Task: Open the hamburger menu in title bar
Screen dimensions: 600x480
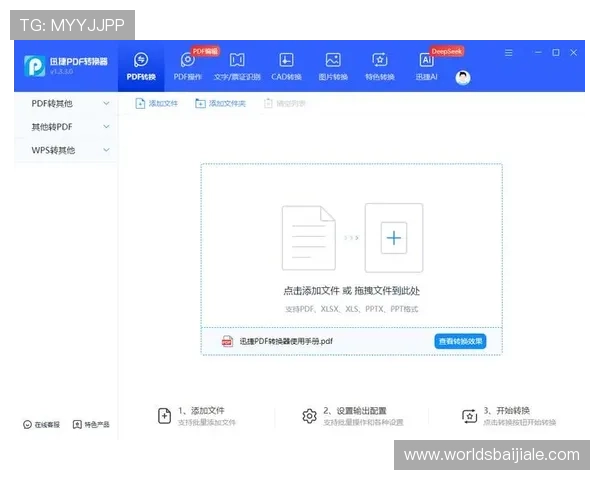Action: click(x=508, y=53)
